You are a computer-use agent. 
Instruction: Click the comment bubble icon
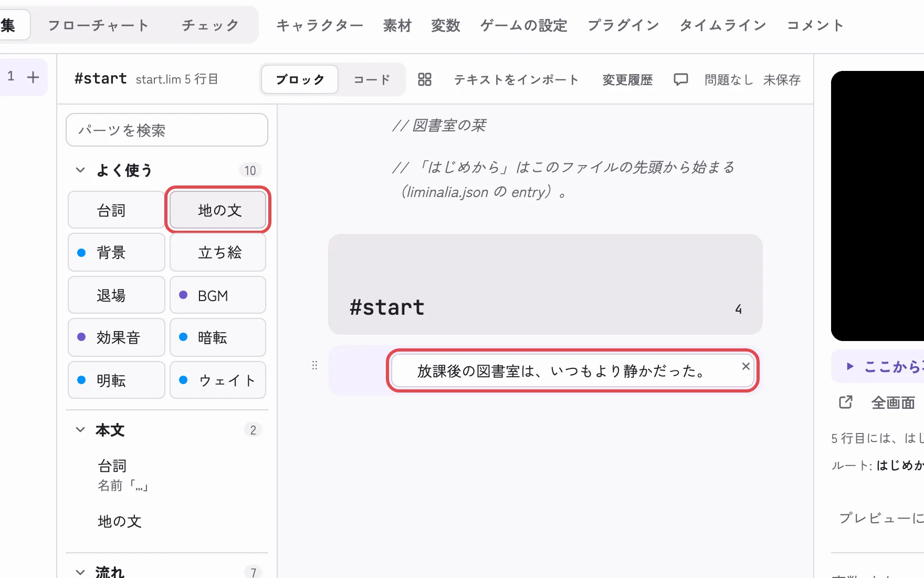pos(681,79)
